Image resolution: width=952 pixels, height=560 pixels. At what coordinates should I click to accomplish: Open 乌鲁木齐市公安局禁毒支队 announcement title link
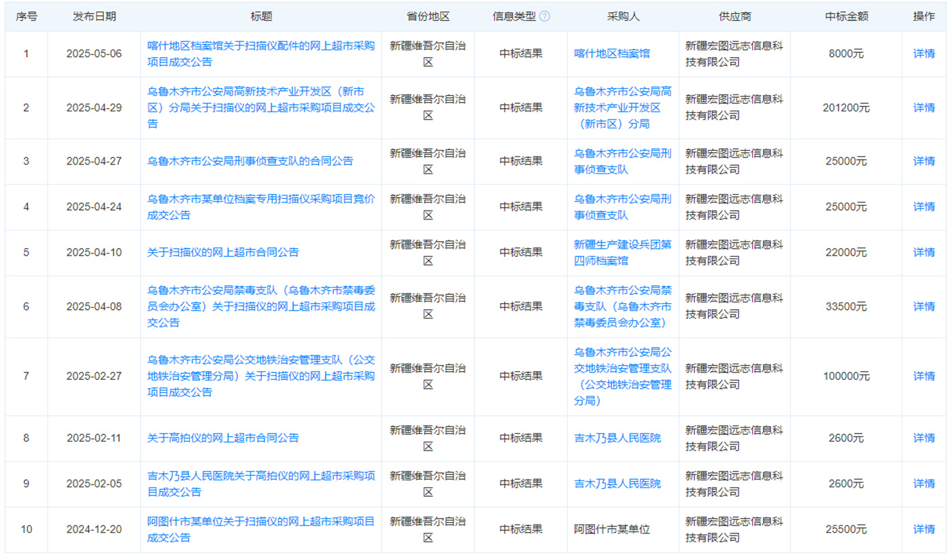[x=261, y=307]
